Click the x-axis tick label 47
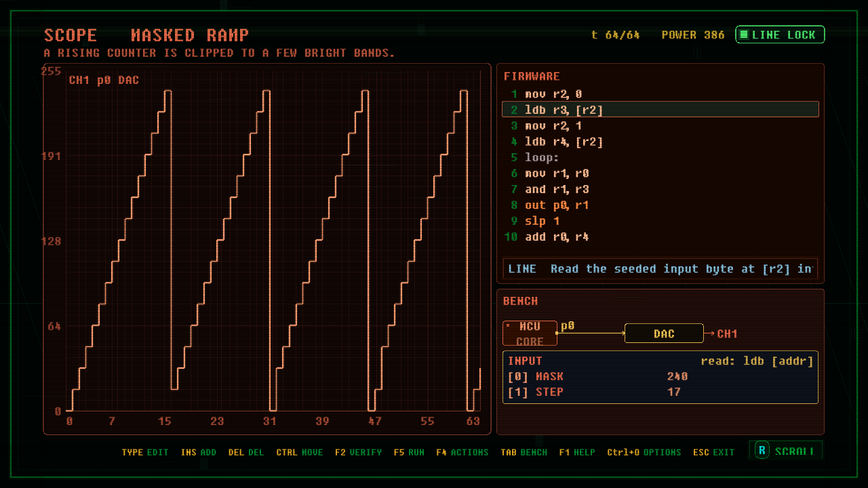Viewport: 868px width, 488px height. click(x=375, y=421)
